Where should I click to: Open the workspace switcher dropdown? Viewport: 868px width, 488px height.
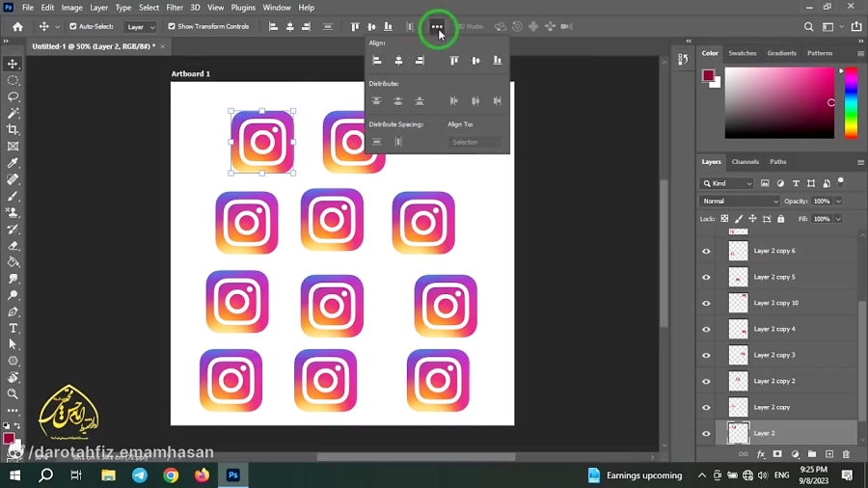[x=831, y=26]
